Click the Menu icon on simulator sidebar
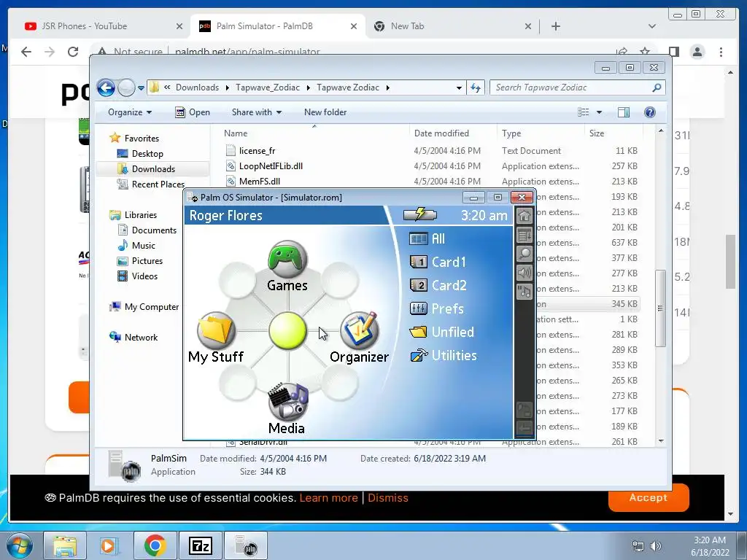Image resolution: width=747 pixels, height=560 pixels. tap(525, 235)
